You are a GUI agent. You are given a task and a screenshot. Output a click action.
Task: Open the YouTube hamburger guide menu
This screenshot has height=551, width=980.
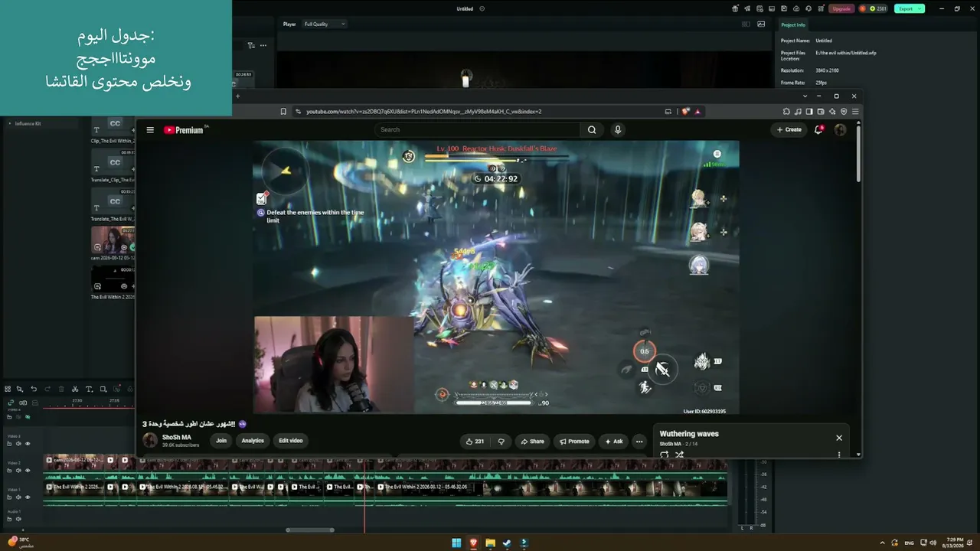coord(150,130)
